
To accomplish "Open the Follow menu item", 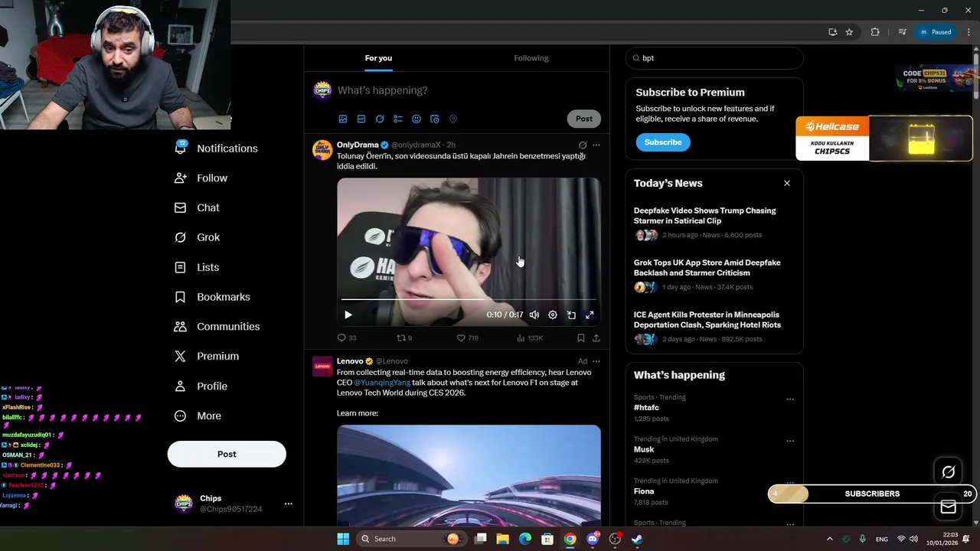I will pyautogui.click(x=201, y=178).
